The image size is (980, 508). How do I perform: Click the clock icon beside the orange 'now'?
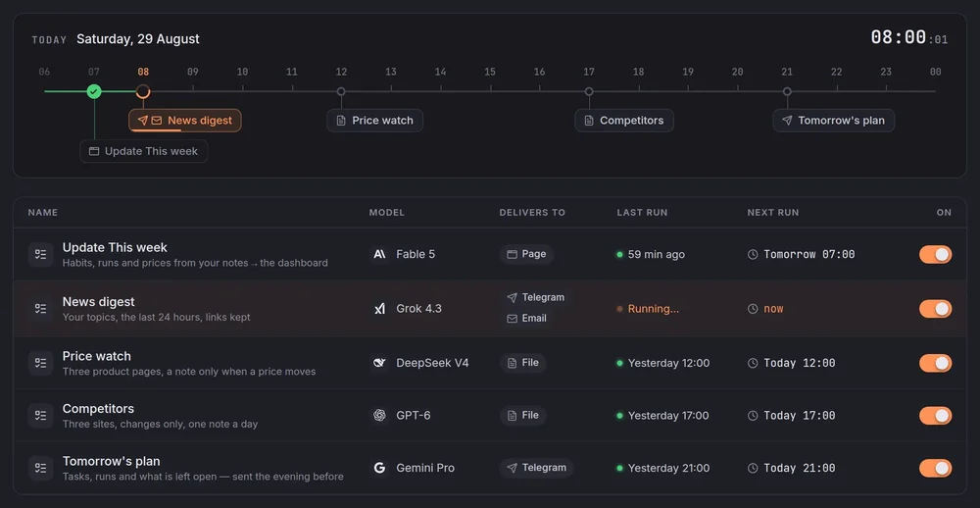[x=753, y=309]
